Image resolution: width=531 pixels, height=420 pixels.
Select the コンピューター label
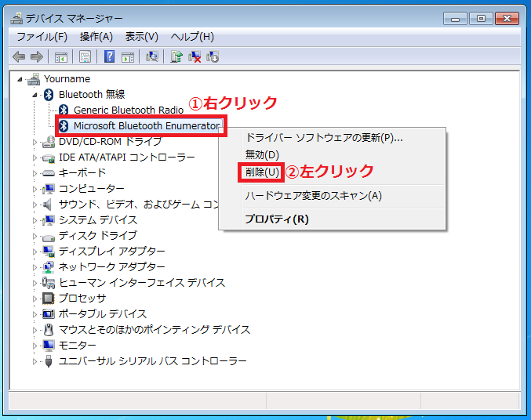pos(91,189)
